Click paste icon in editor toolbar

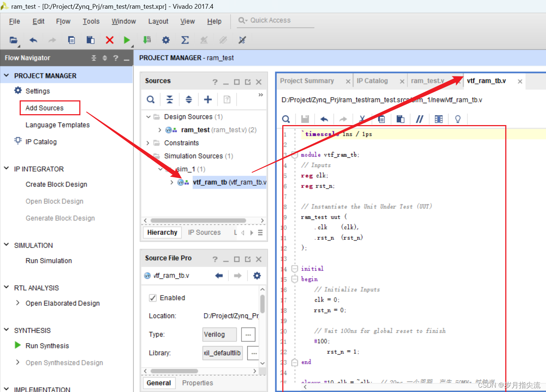pos(400,119)
